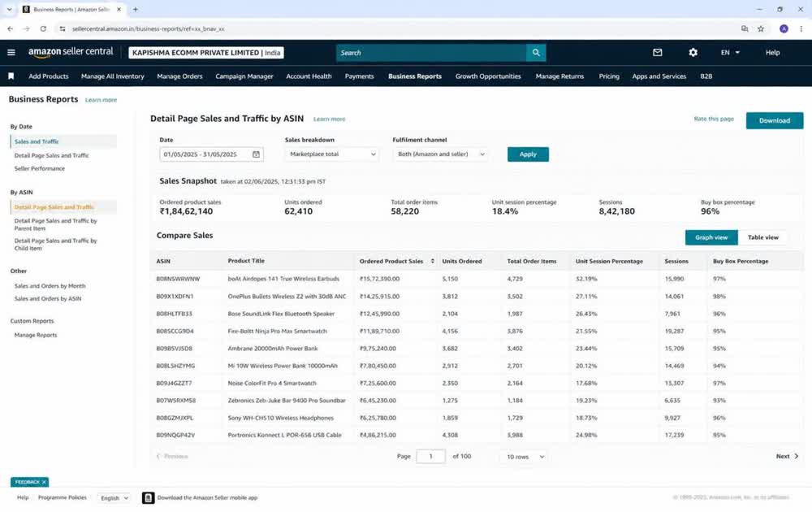The width and height of the screenshot is (812, 512).
Task: Select Business Reports in nav bar
Action: [415, 76]
